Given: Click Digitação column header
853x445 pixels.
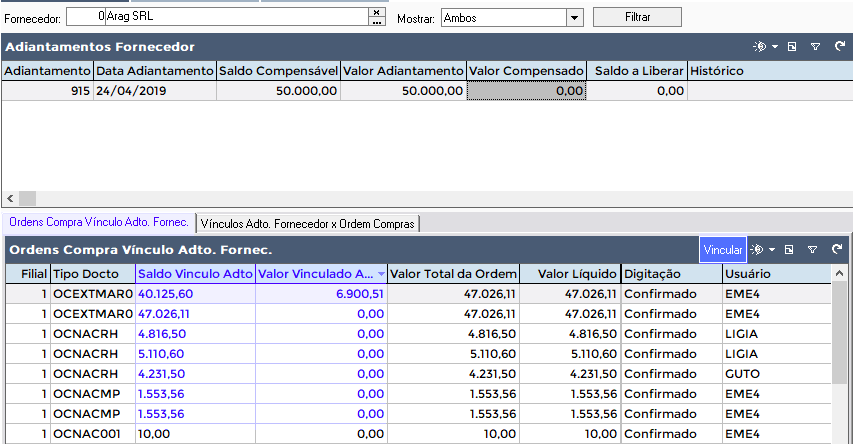Looking at the screenshot, I should [671, 274].
